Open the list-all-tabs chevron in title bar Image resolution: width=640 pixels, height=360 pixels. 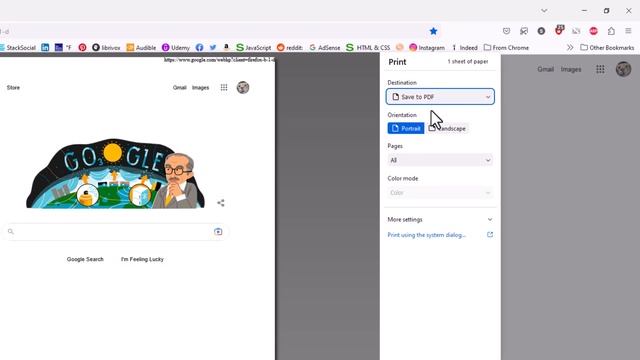pyautogui.click(x=544, y=11)
